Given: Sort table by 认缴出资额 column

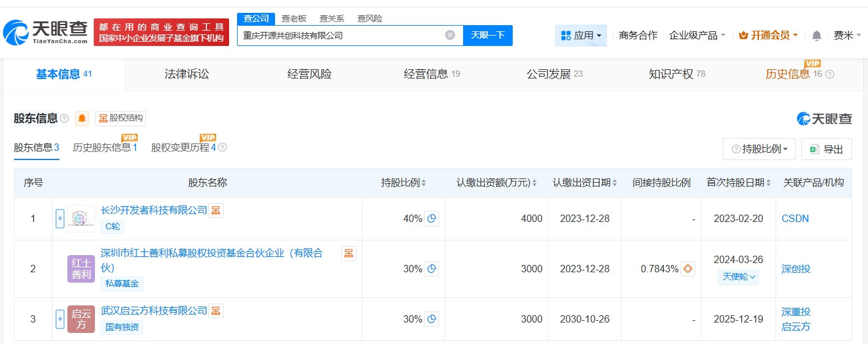Looking at the screenshot, I should pos(496,183).
